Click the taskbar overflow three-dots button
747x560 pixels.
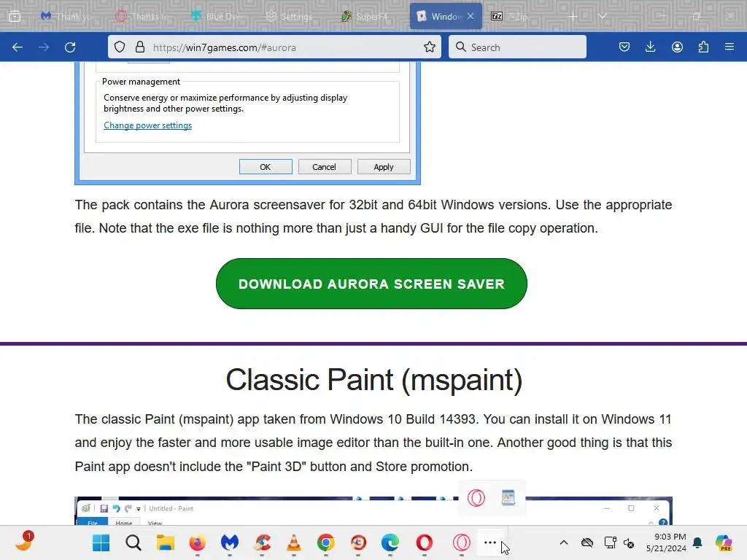(490, 542)
